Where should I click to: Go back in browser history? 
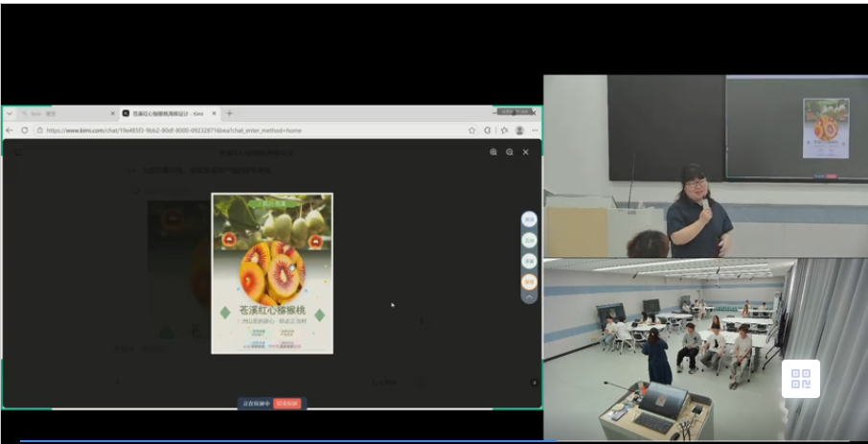9,130
